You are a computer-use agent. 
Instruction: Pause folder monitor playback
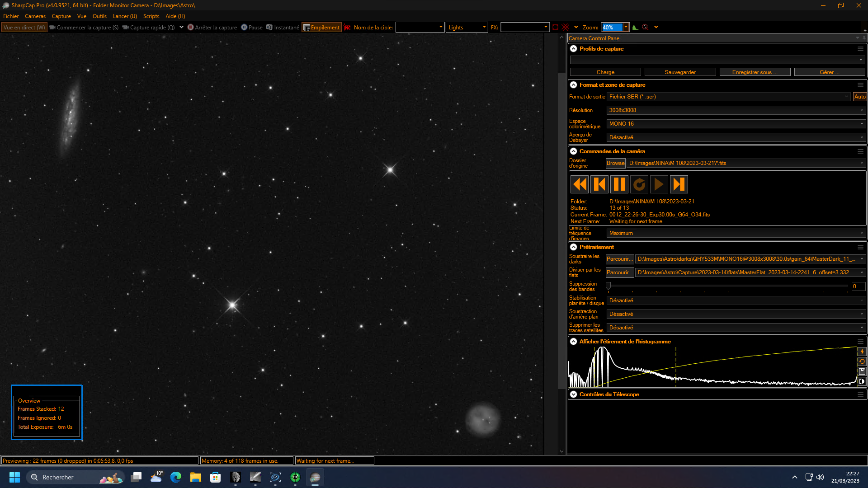pos(619,184)
